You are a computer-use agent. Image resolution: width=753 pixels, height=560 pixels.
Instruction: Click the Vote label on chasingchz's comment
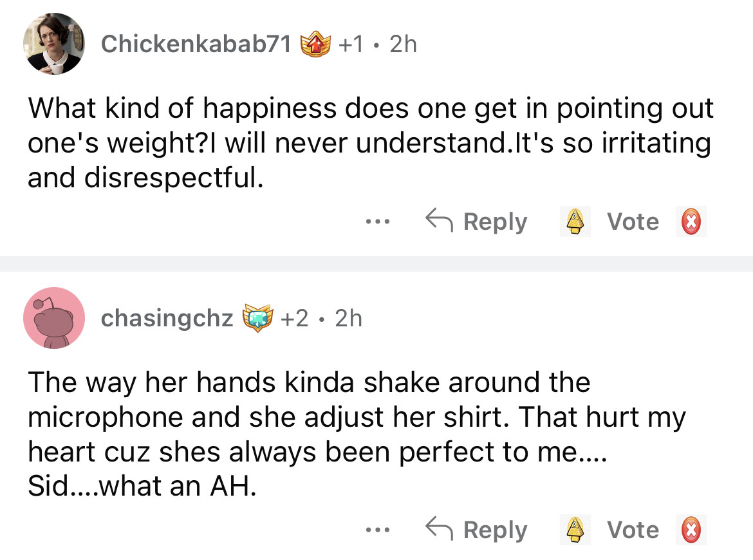[x=633, y=530]
